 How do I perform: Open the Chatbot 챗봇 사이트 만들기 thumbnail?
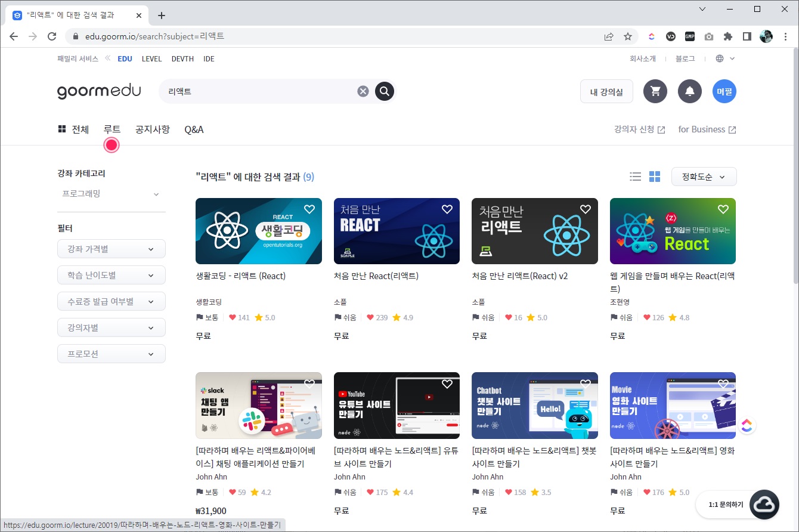(x=534, y=406)
